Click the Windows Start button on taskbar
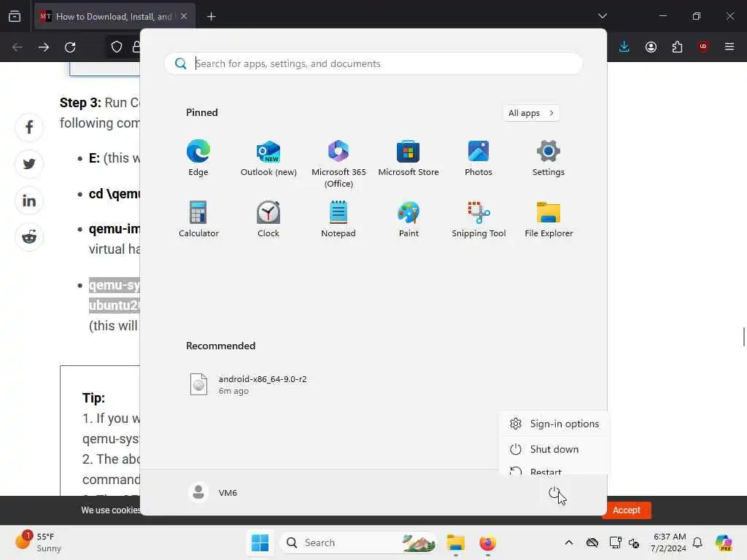The image size is (747, 560). coord(260,542)
